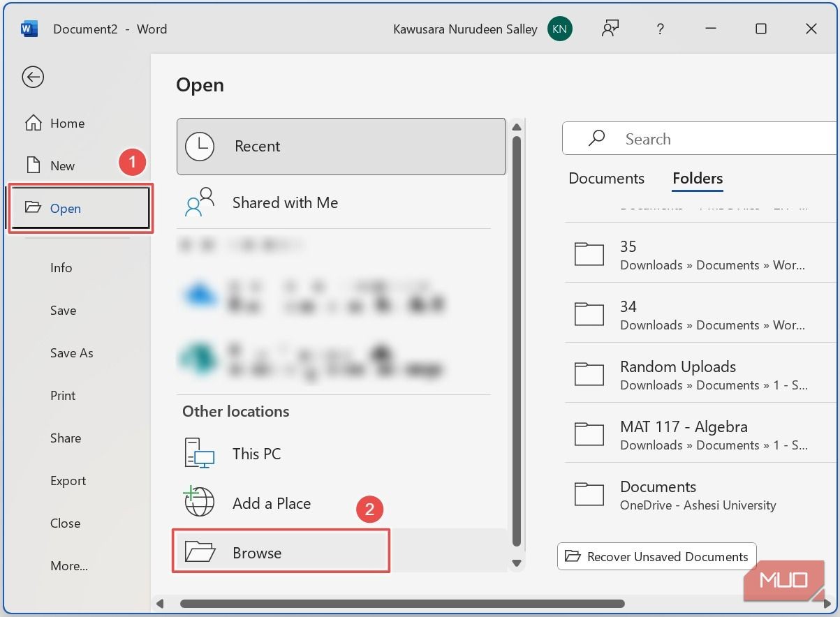840x617 pixels.
Task: Click the house icon beside Home
Action: 33,123
